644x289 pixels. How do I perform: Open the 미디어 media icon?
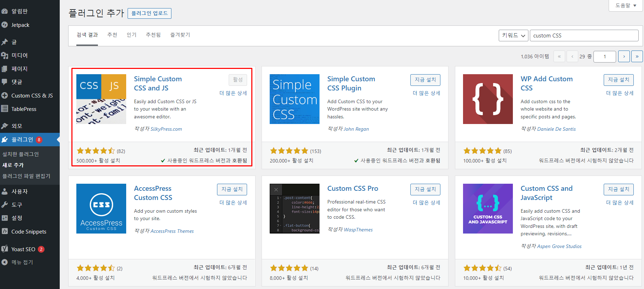5,55
